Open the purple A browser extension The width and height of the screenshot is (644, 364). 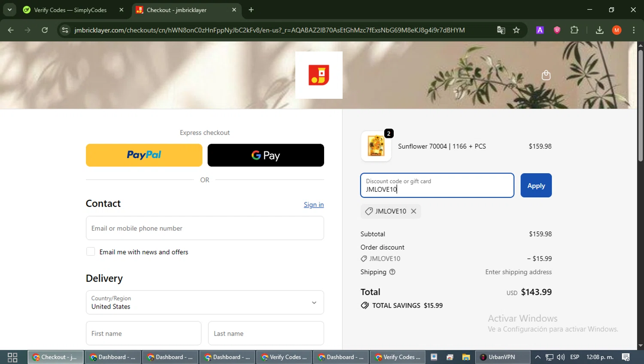(x=540, y=30)
